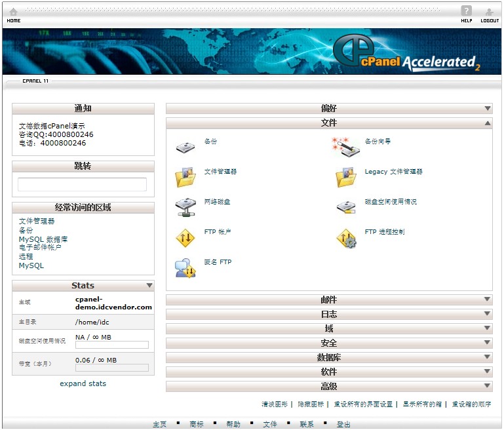Click the bandwidth usage progress bar
The height and width of the screenshot is (430, 504).
112,368
